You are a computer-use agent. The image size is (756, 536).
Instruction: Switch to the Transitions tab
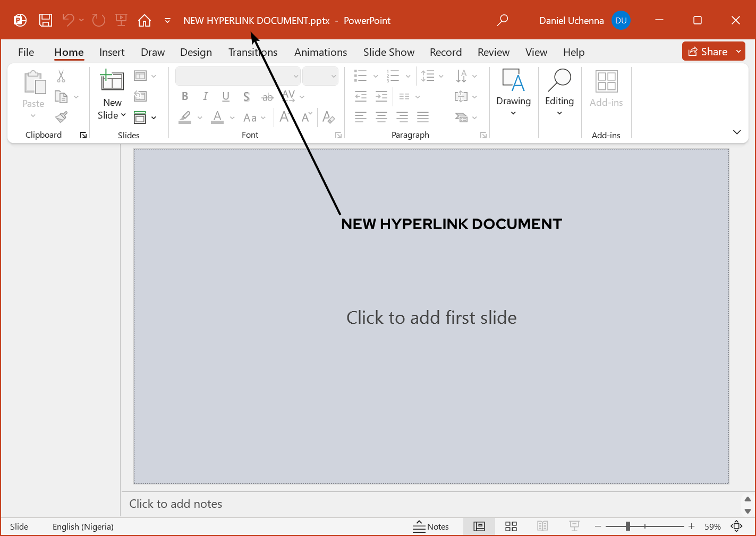click(253, 52)
